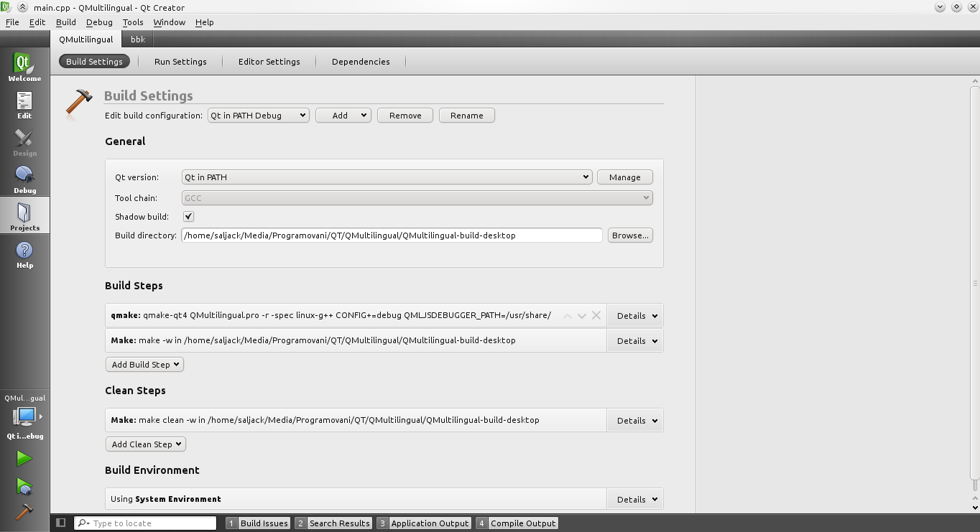The height and width of the screenshot is (532, 980).
Task: Toggle the Shadow build checkbox
Action: tap(188, 216)
